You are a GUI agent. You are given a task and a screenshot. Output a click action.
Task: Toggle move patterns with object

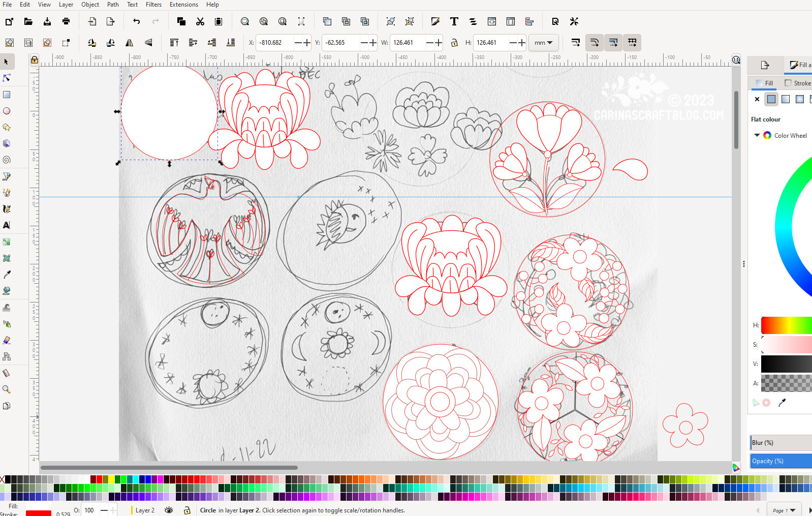[x=632, y=43]
